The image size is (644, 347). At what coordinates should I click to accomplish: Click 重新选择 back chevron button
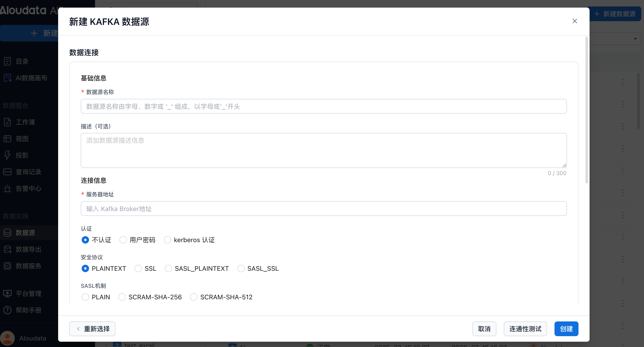point(92,329)
